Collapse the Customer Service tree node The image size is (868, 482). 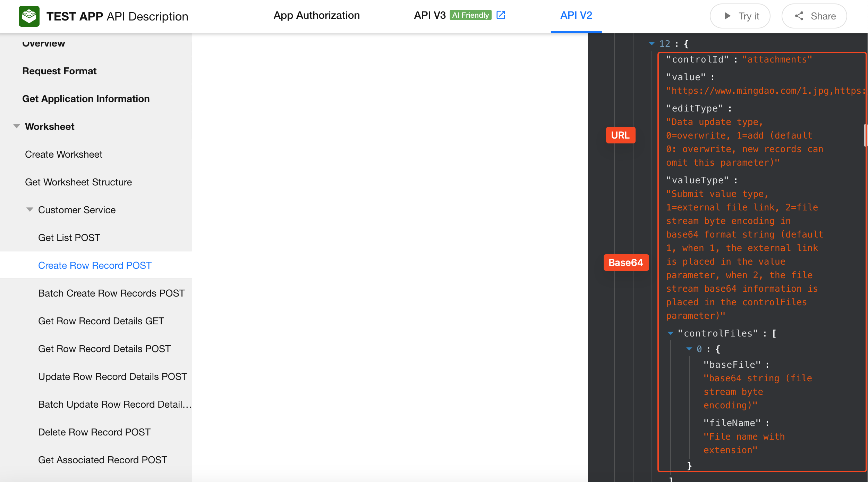30,210
